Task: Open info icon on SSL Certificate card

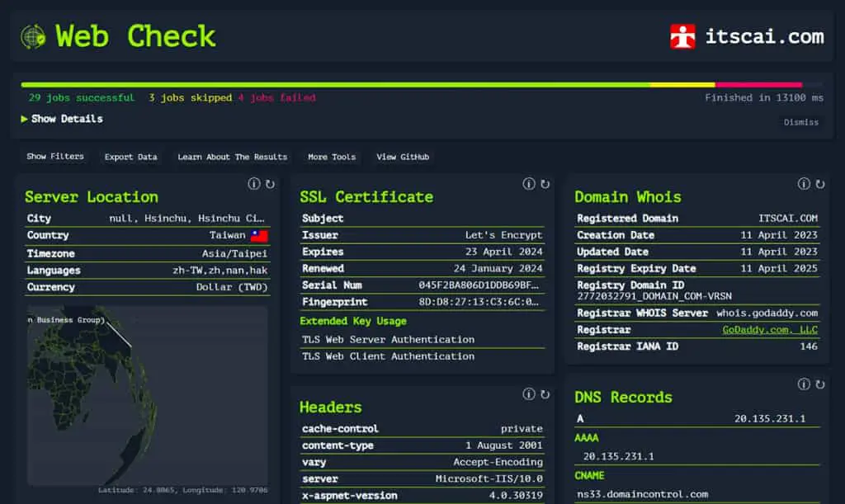Action: click(529, 184)
